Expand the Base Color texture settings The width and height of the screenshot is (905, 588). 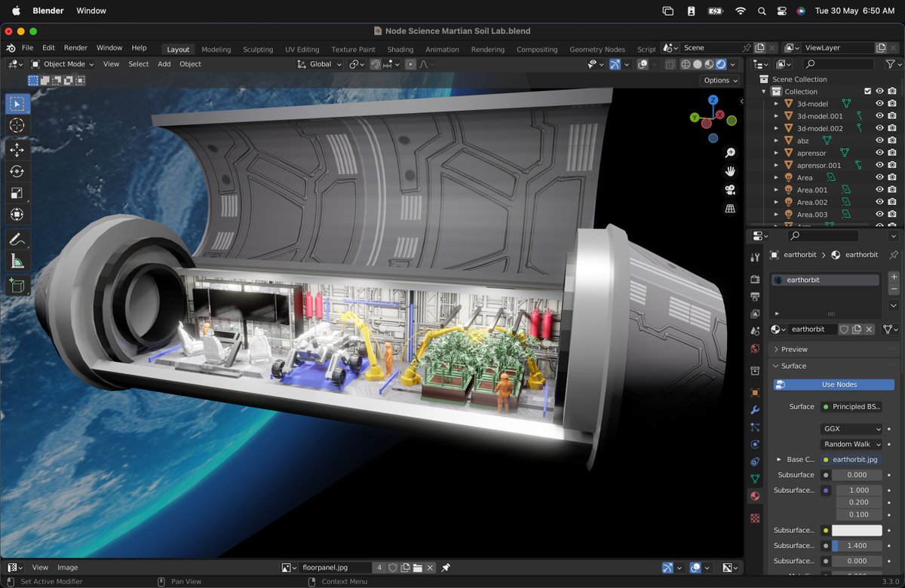[x=779, y=459]
